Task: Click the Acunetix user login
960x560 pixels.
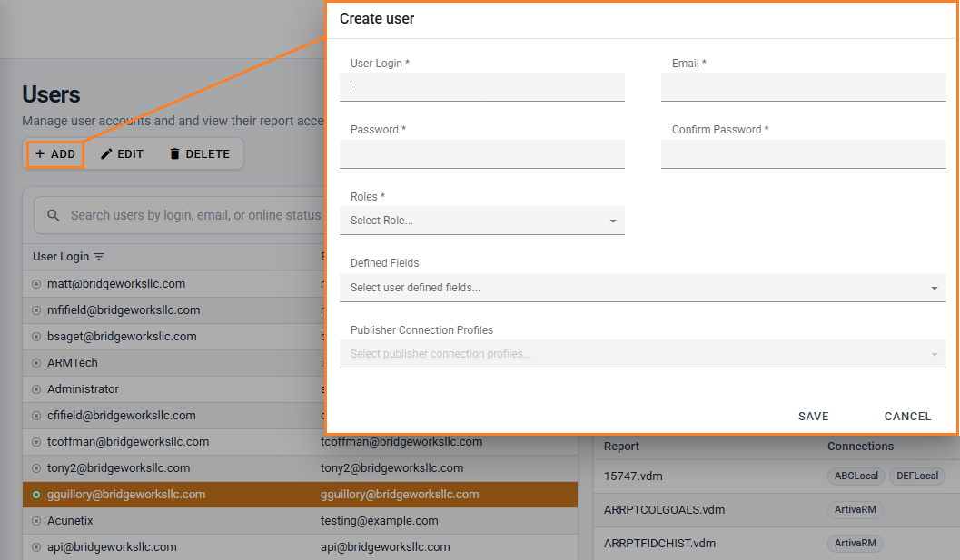Action: 71,521
